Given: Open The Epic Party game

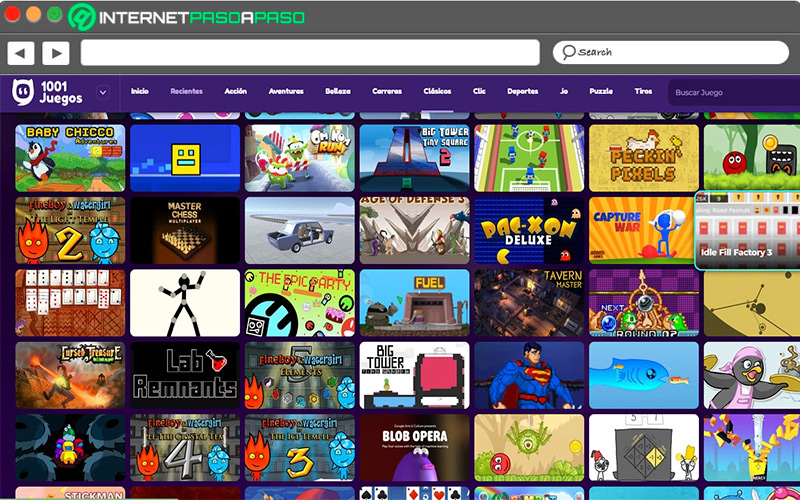Looking at the screenshot, I should (299, 303).
